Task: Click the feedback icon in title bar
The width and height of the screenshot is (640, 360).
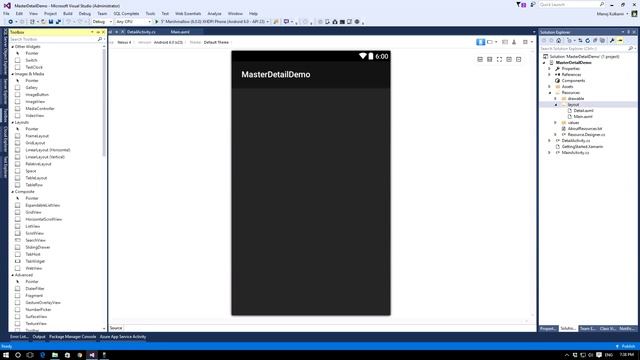Action: coord(533,5)
